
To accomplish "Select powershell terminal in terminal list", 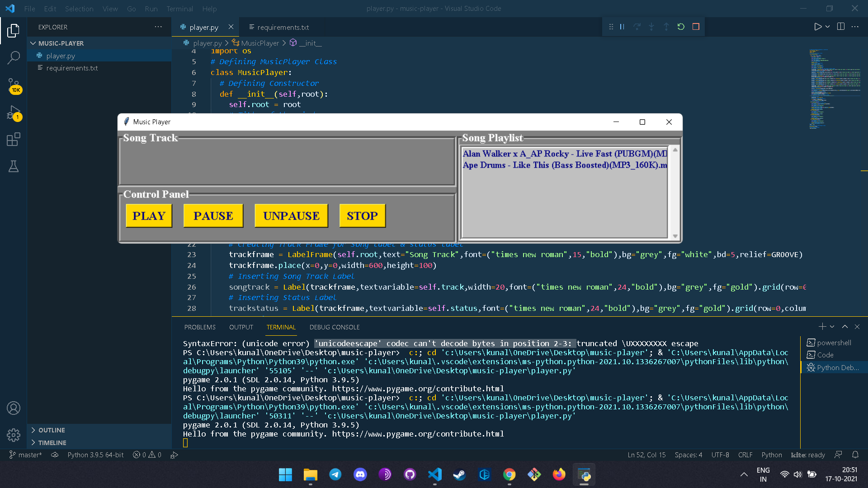I will [834, 343].
